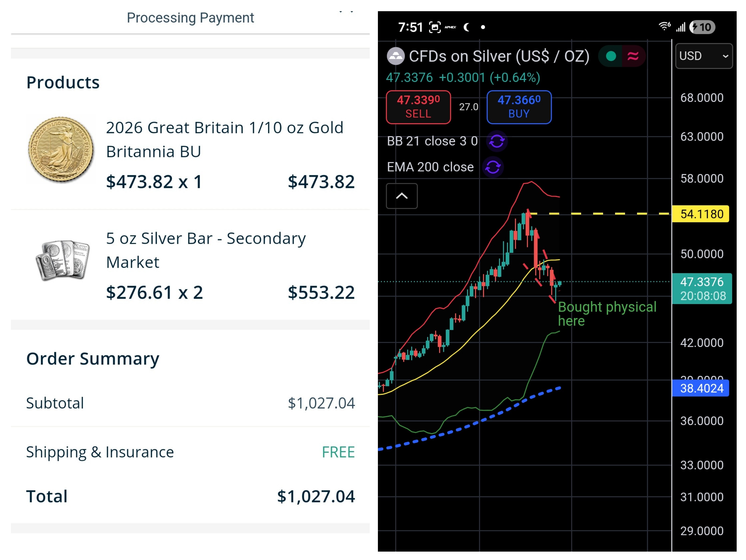Tap the moon do-not-disturb icon

pyautogui.click(x=467, y=27)
